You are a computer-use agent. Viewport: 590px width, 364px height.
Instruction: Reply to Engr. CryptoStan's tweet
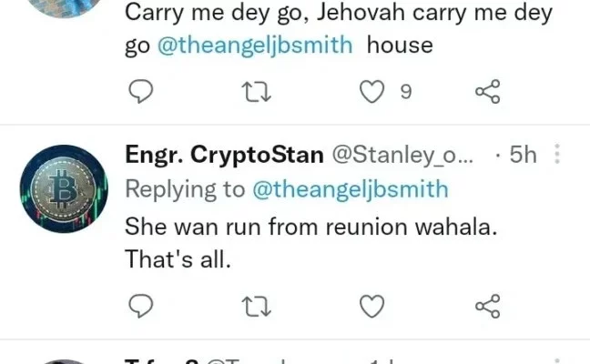tap(140, 306)
